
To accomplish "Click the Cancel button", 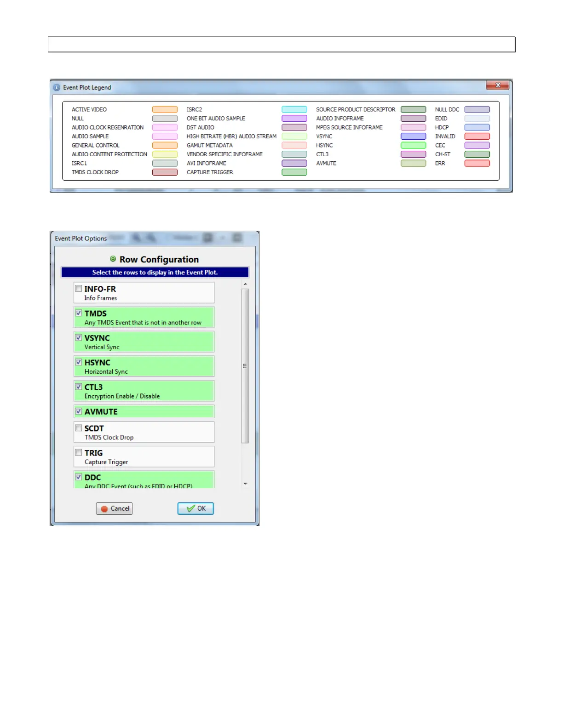I will click(x=115, y=508).
